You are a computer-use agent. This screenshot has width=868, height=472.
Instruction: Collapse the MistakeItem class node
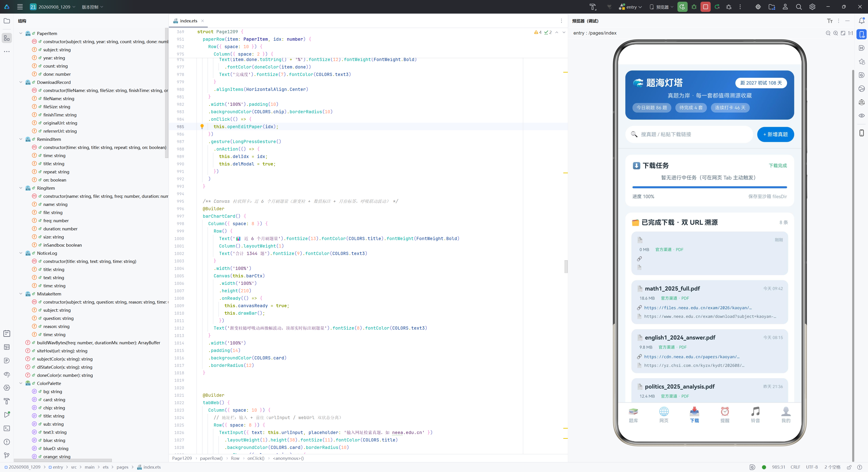tap(21, 294)
